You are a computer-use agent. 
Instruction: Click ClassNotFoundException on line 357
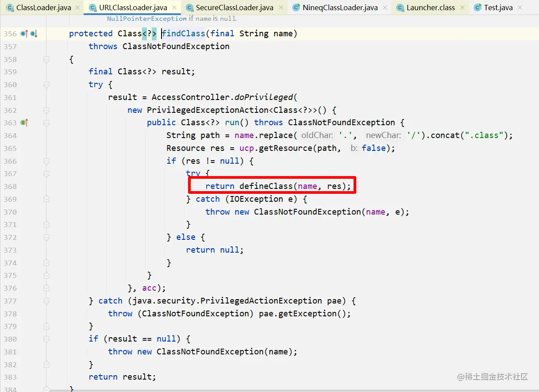click(176, 46)
